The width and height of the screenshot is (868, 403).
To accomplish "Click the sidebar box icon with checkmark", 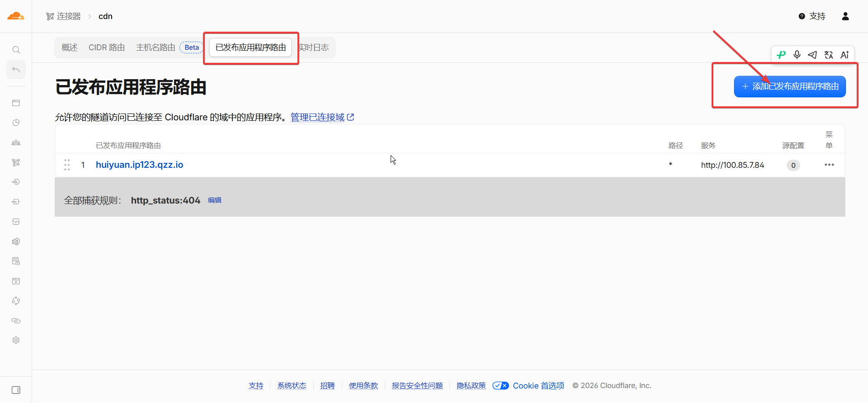I will (x=16, y=222).
